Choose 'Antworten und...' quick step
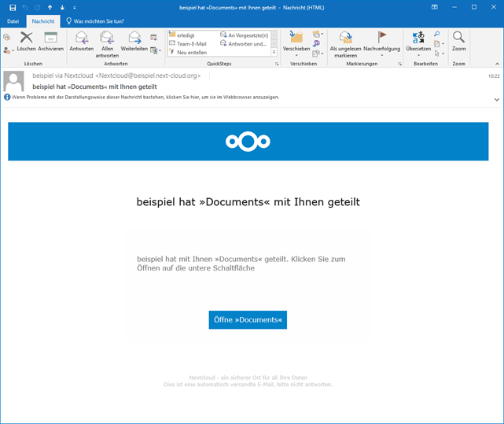 click(x=243, y=44)
